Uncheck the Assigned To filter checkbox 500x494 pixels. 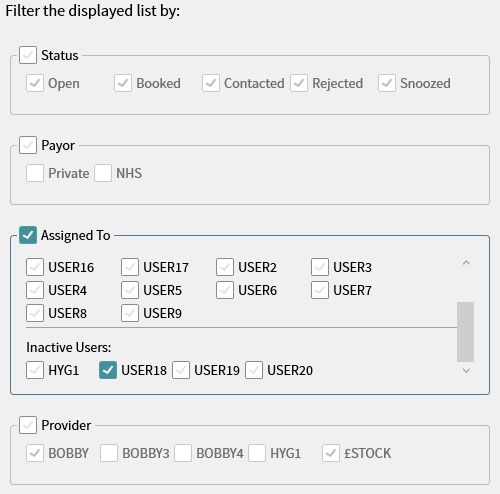coord(28,235)
